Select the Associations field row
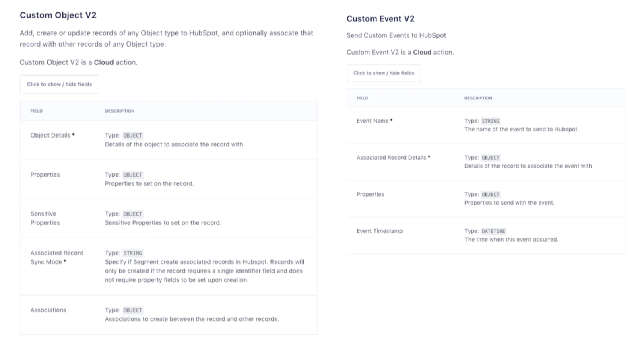Viewport: 644px width, 345px height. click(x=48, y=310)
